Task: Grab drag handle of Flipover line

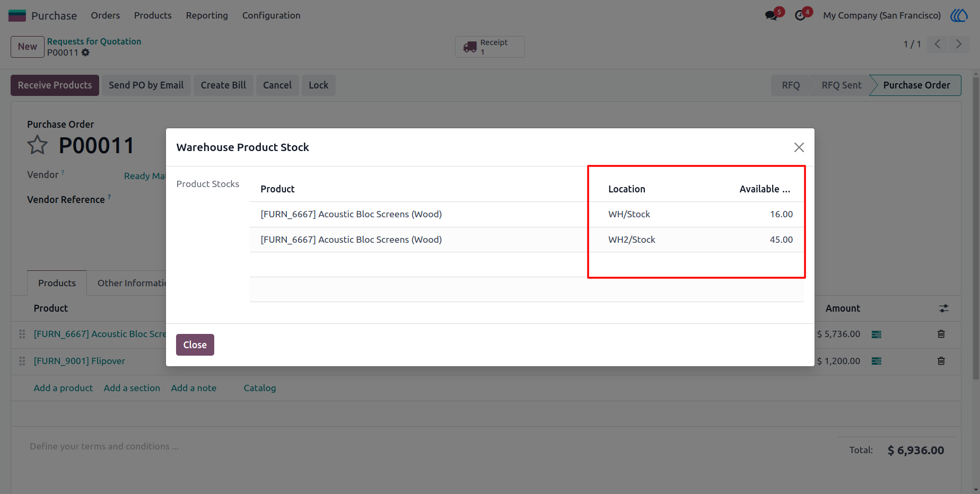Action: tap(22, 361)
